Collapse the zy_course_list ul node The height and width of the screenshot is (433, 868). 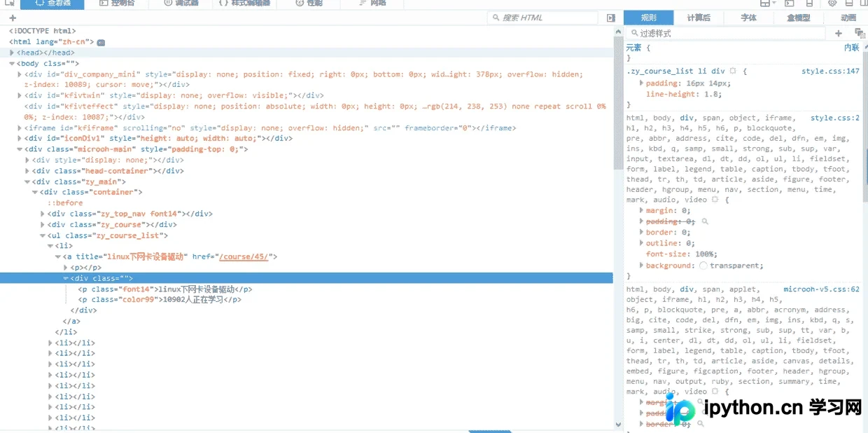pos(43,235)
